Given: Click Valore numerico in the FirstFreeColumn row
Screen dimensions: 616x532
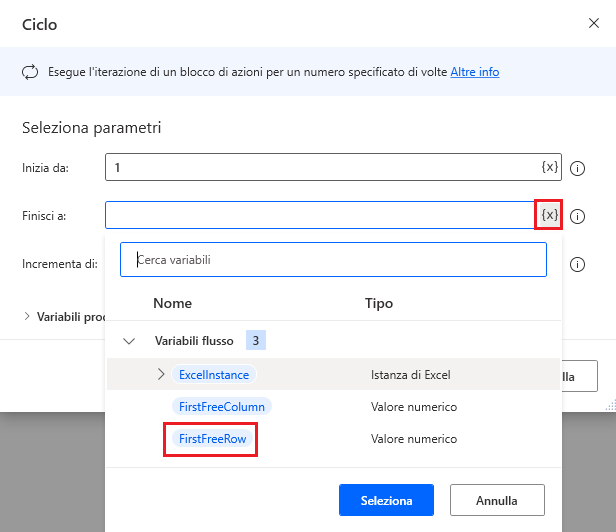Looking at the screenshot, I should pos(414,407).
